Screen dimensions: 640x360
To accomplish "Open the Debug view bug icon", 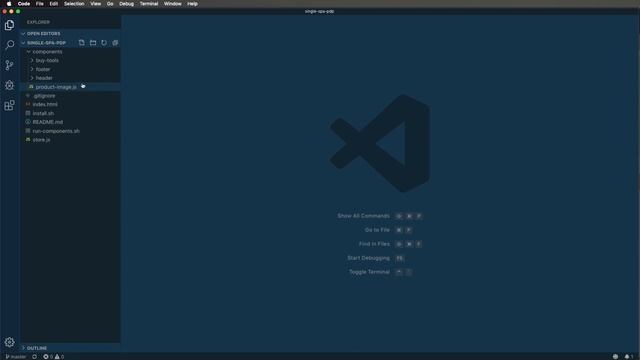I will pyautogui.click(x=9, y=85).
